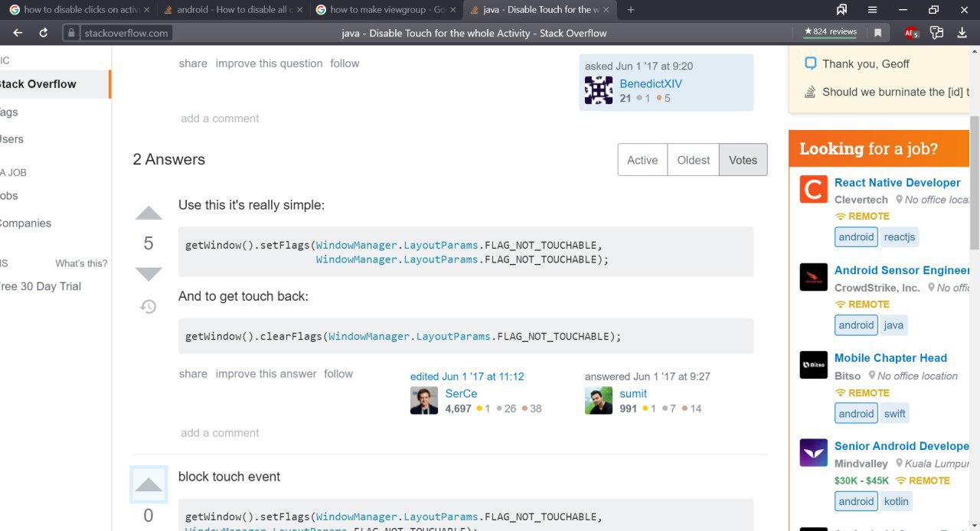Click 'add a comment' under the first answer
This screenshot has height=531, width=980.
point(220,433)
